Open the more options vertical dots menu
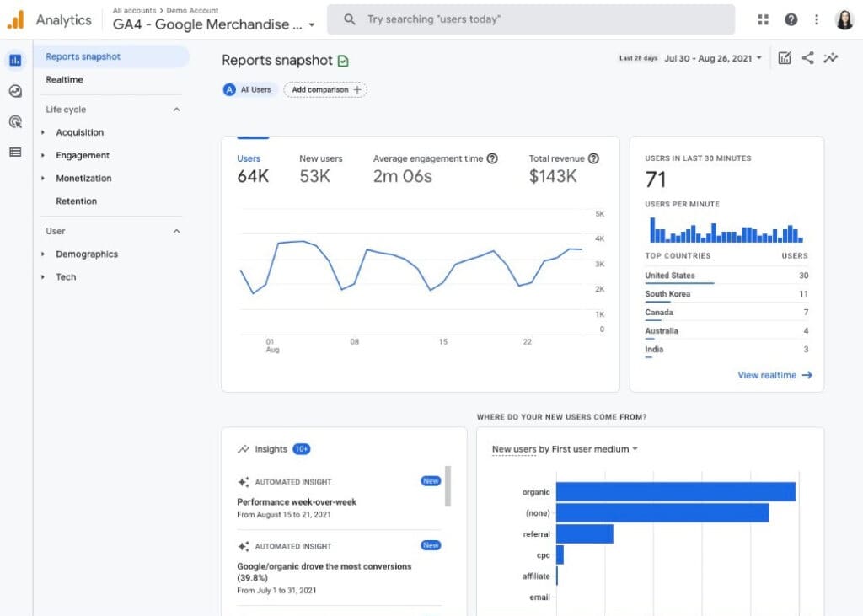This screenshot has height=616, width=863. 816,19
